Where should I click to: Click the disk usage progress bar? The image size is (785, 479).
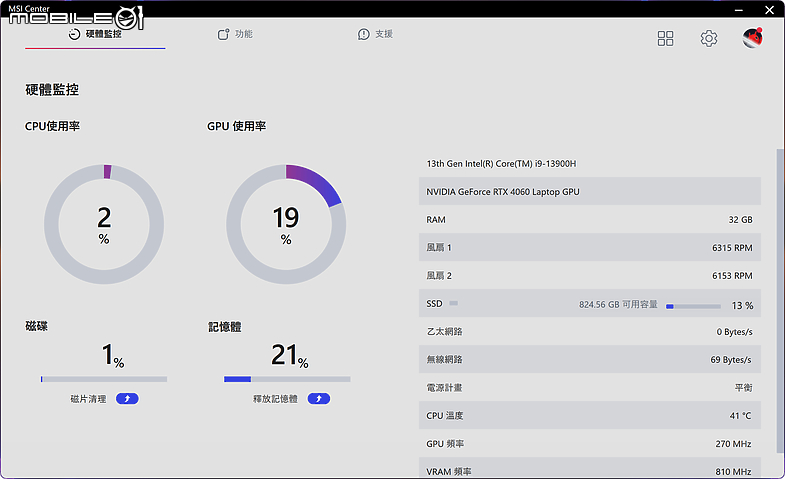coord(104,379)
